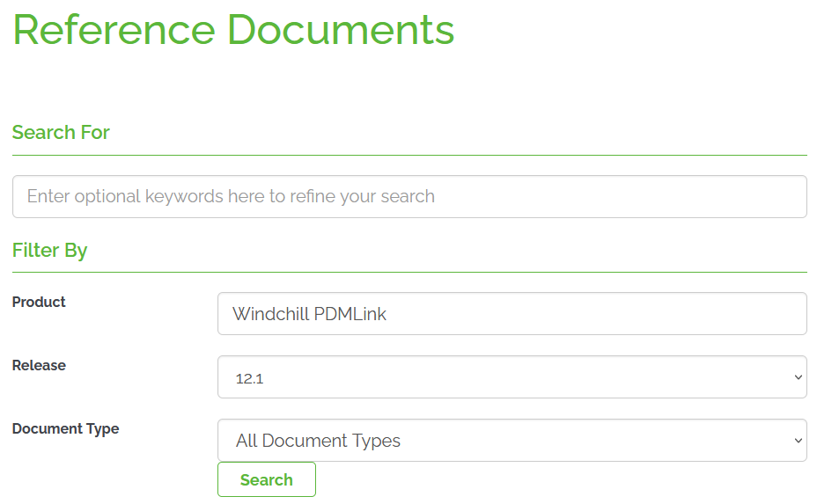Click the Product field showing Windchill PDMLink
The width and height of the screenshot is (817, 504).
(512, 313)
